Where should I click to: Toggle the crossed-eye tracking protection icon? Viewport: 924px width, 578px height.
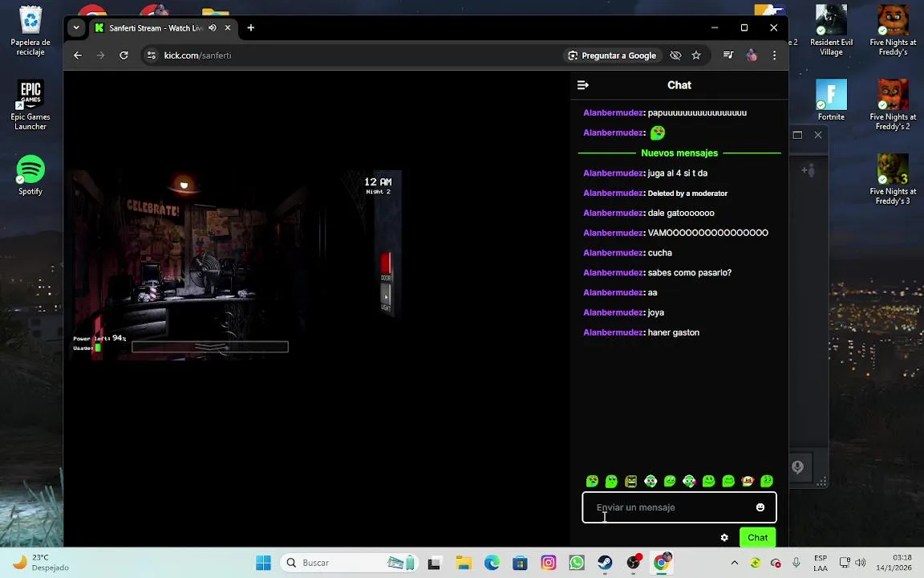pos(675,55)
